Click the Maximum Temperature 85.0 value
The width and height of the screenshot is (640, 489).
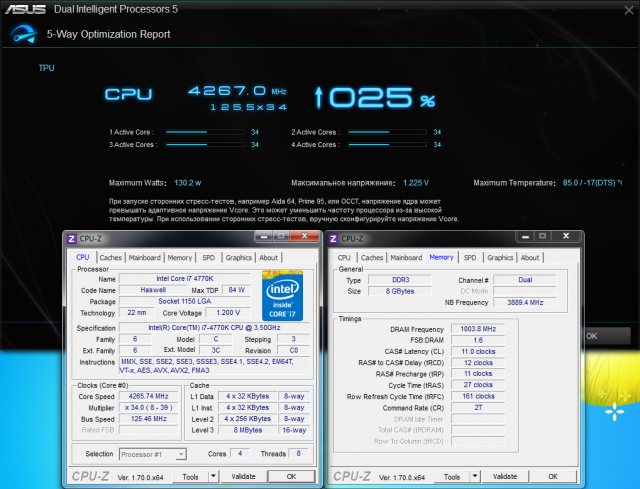pyautogui.click(x=591, y=183)
